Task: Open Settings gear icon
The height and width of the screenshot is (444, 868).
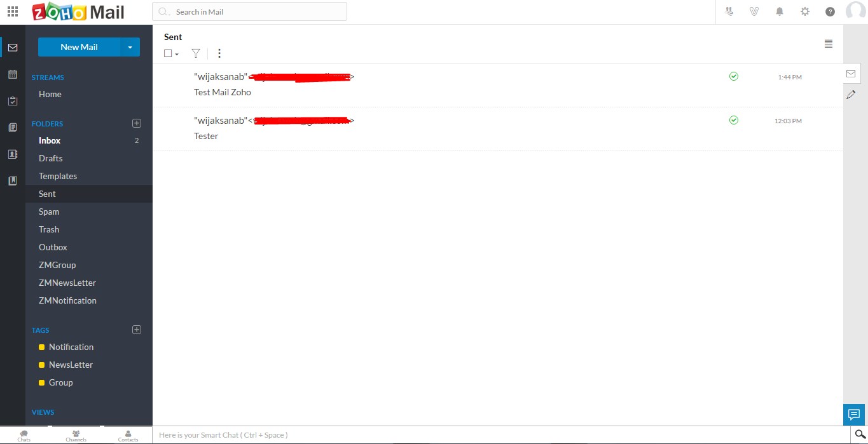Action: click(805, 11)
